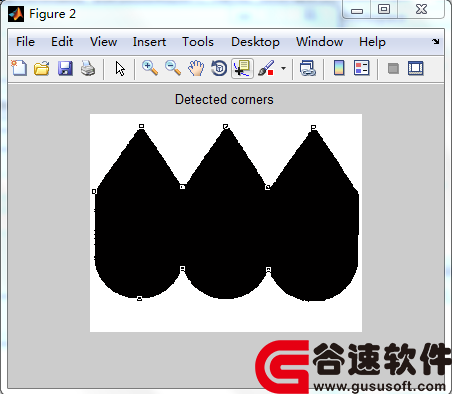This screenshot has height=394, width=452.
Task: Open the Window menu
Action: (319, 42)
